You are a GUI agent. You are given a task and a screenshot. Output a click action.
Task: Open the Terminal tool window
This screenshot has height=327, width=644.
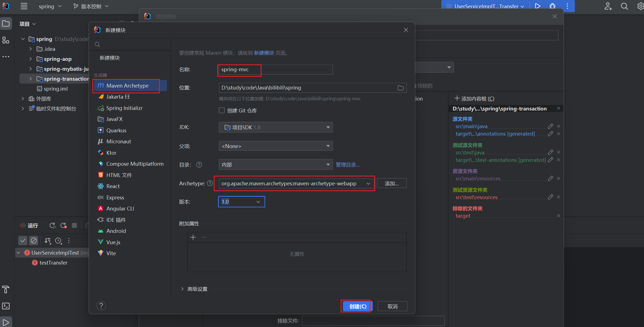coord(6,306)
